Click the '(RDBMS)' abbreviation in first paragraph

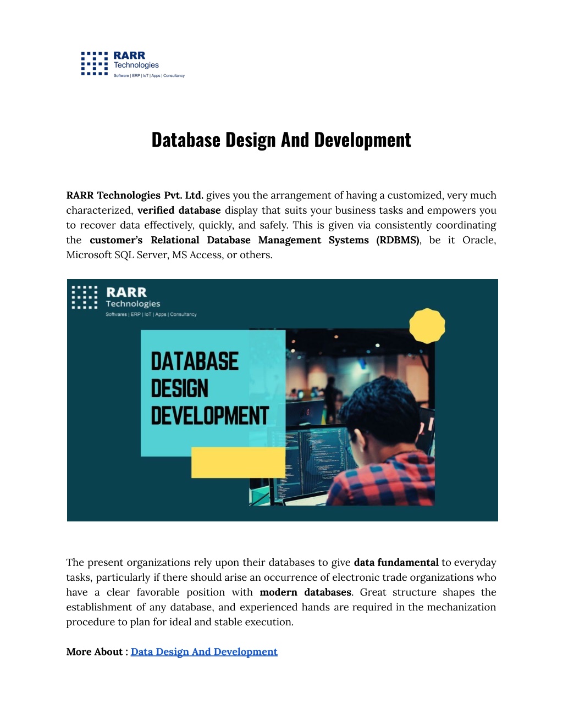398,240
